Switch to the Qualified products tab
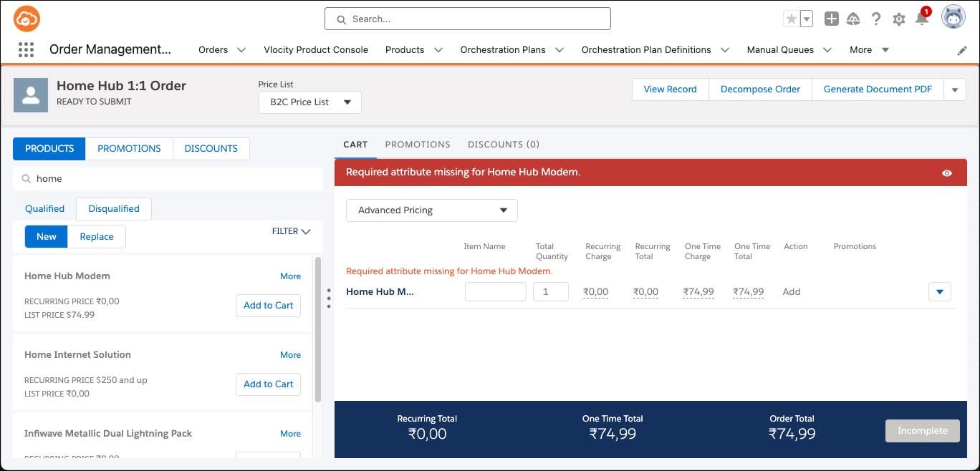 44,209
